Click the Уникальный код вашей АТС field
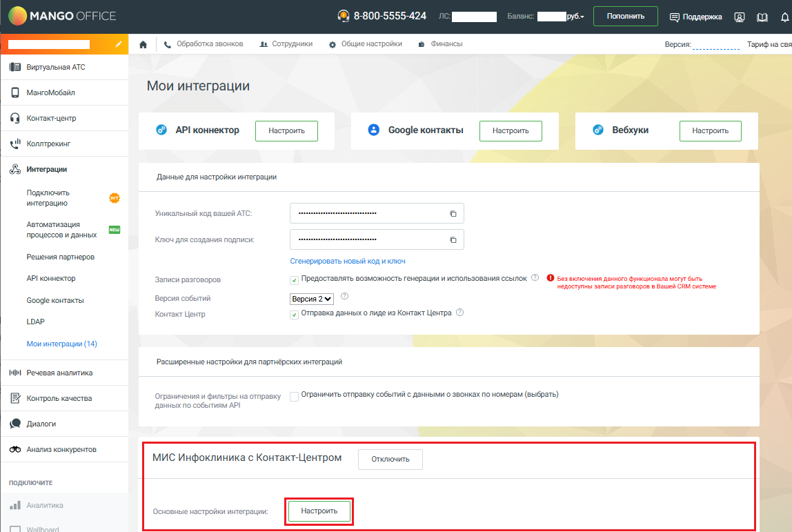The image size is (792, 532). click(x=377, y=214)
